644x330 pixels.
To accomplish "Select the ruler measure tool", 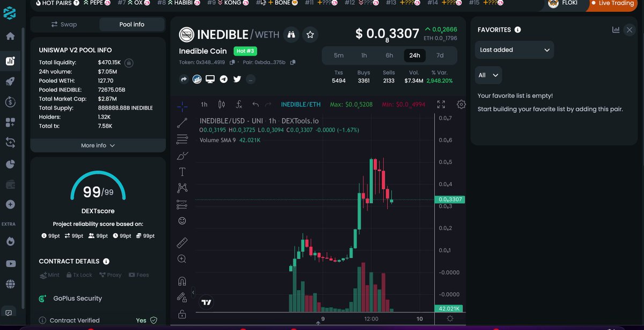I will point(182,243).
